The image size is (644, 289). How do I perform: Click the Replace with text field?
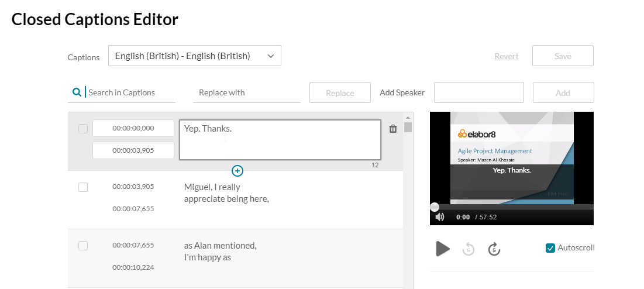[246, 92]
